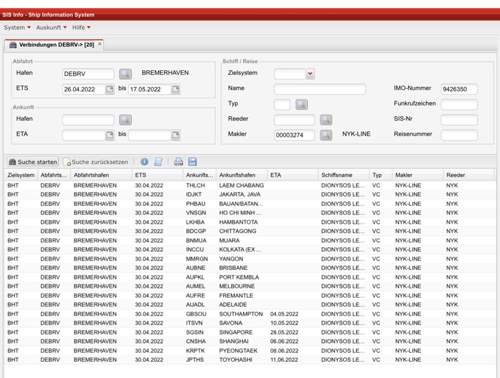Open the Reeder lookup icon
The image size is (500, 378).
pos(326,120)
